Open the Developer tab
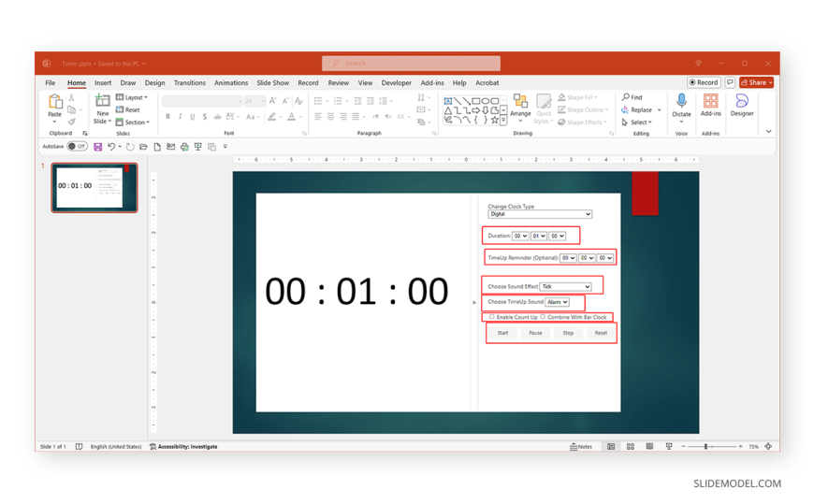Image resolution: width=814 pixels, height=504 pixels. coord(396,83)
